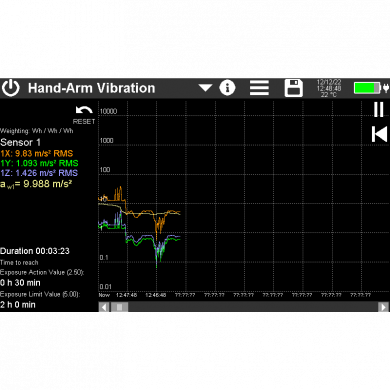This screenshot has height=390, width=390.
Task: Click the date and time display
Action: tap(329, 88)
